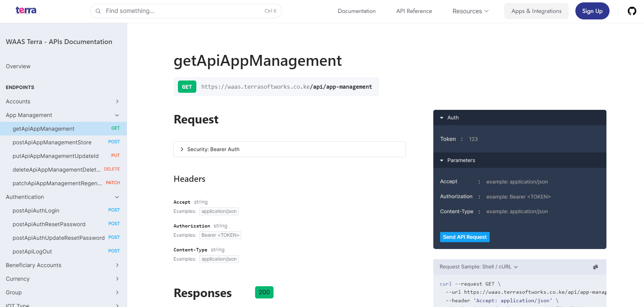This screenshot has height=307, width=644.
Task: Click the Find something search box
Action: [x=184, y=11]
